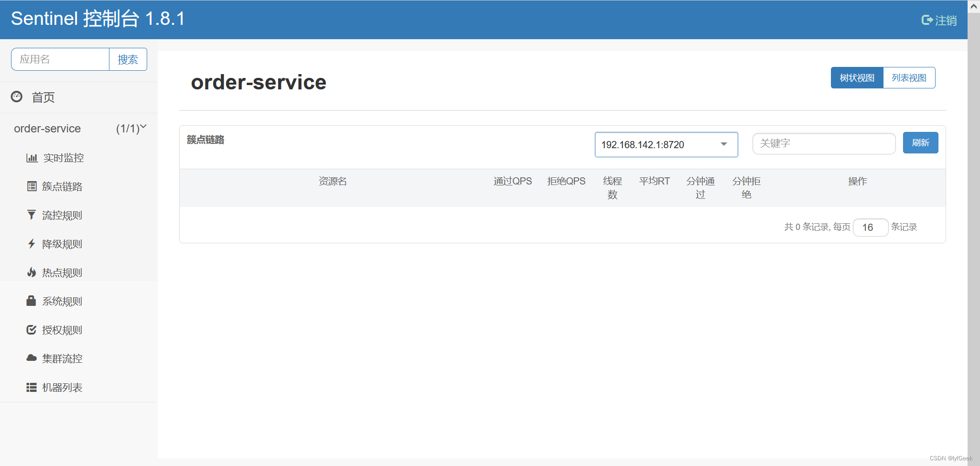Open 机器列表 in the sidebar
This screenshot has width=980, height=466.
62,387
